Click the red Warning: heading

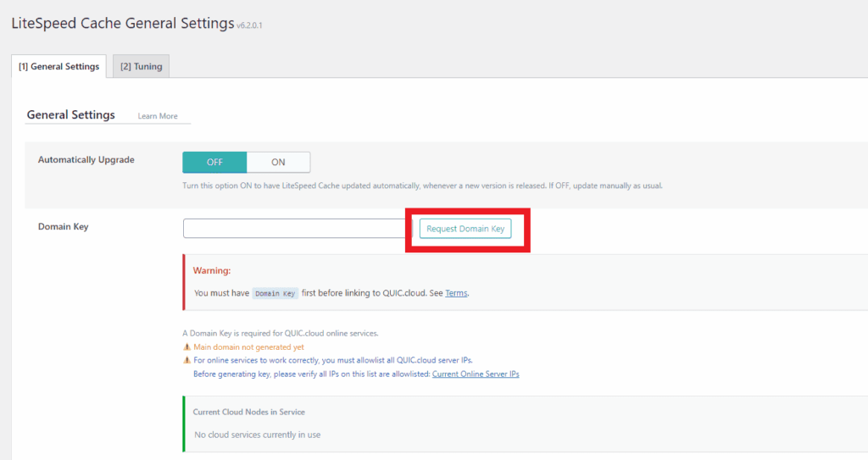[x=212, y=271]
